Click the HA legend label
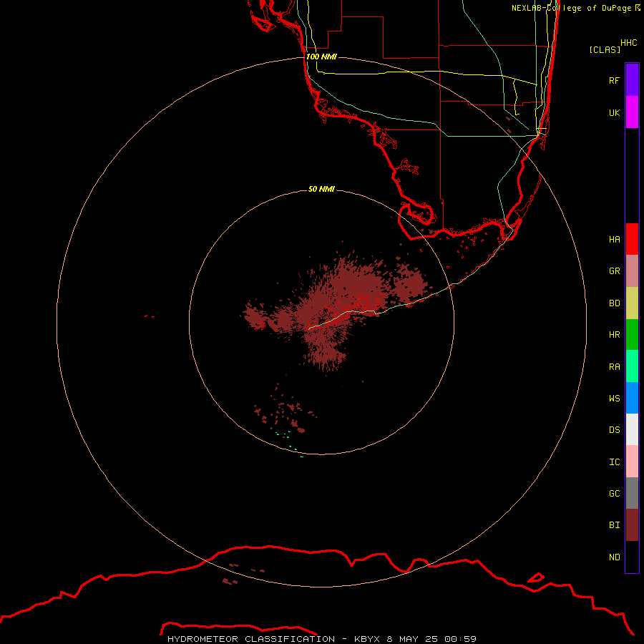644x644 pixels. [x=615, y=239]
